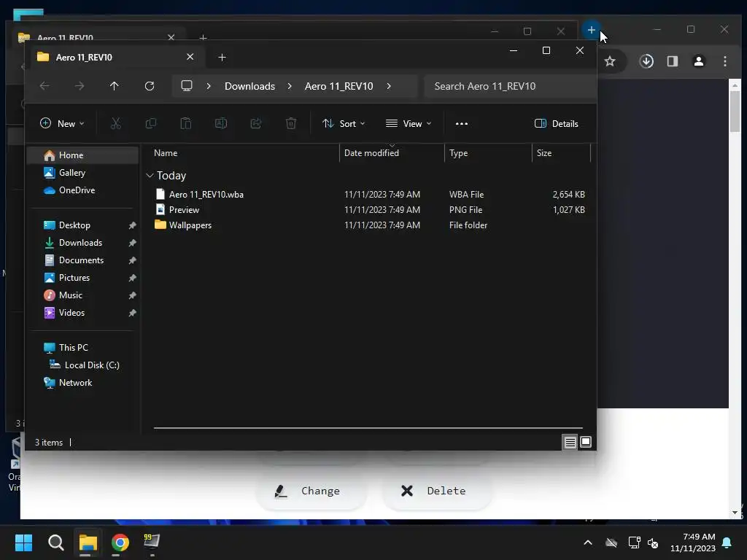Click the Search Aero 11_REV10 field

[510, 86]
